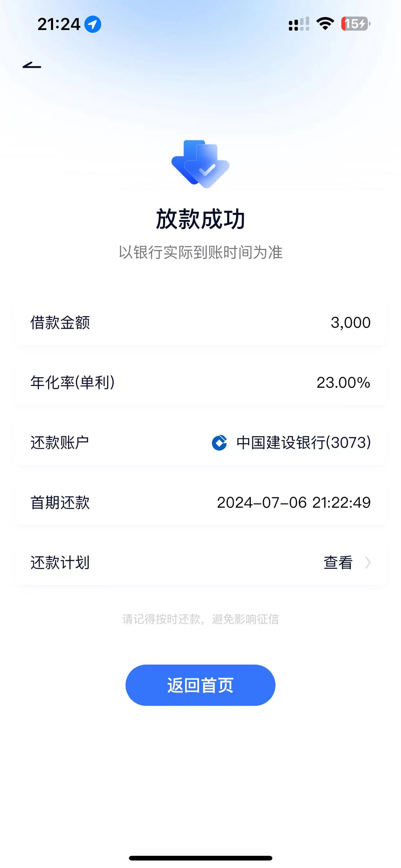Tap the 请记得按时还款 reminder text

pos(200,619)
